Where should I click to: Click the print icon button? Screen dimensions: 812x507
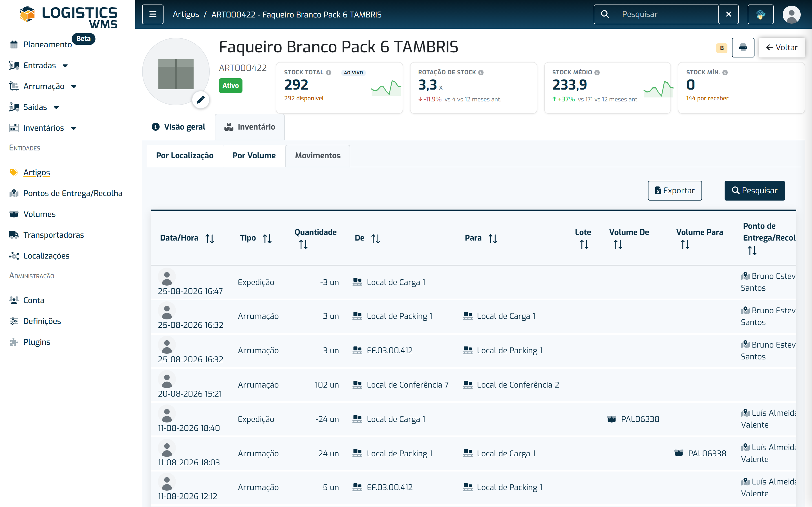click(743, 48)
